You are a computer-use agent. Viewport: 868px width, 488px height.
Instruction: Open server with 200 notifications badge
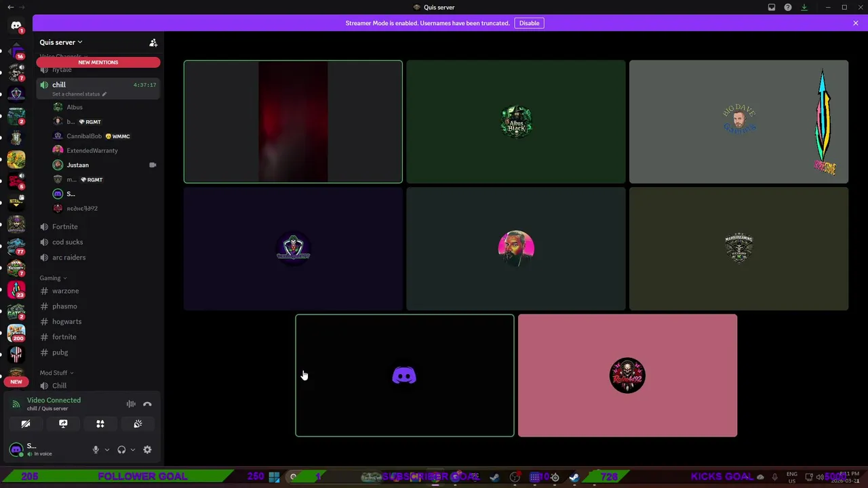(16, 333)
